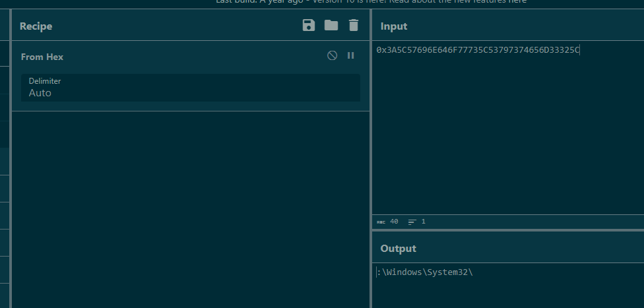Click the empty recipe area below From Hex
Viewport: 644px width, 308px height.
pos(191,204)
